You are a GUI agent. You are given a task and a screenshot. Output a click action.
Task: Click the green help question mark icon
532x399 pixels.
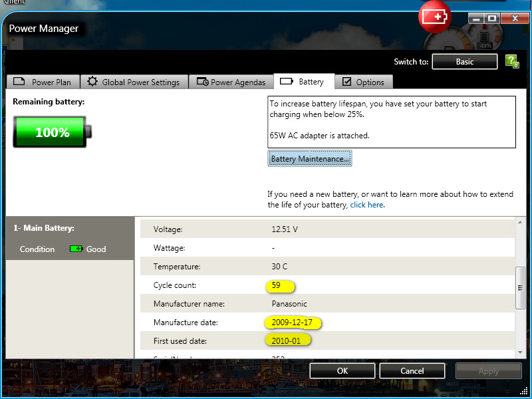(x=511, y=62)
